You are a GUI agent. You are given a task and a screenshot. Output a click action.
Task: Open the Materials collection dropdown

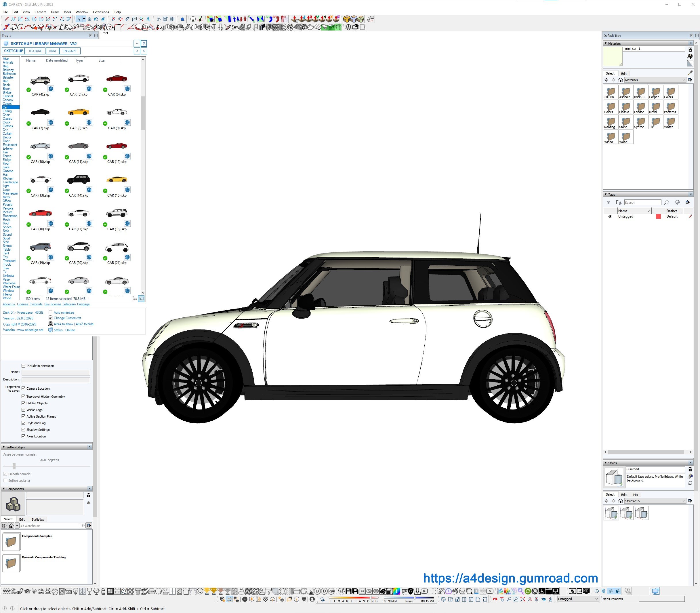coord(655,80)
